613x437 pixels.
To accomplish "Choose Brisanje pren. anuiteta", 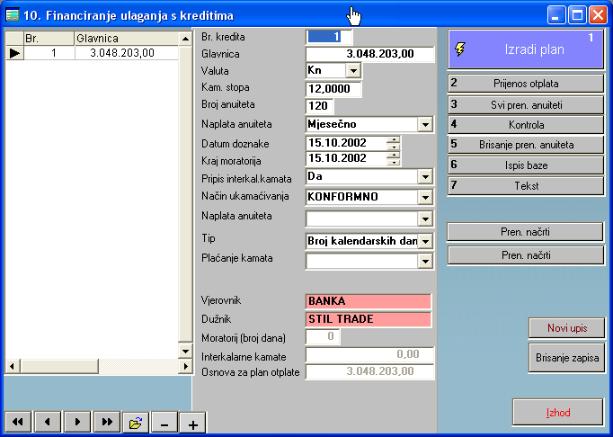I will [x=526, y=145].
